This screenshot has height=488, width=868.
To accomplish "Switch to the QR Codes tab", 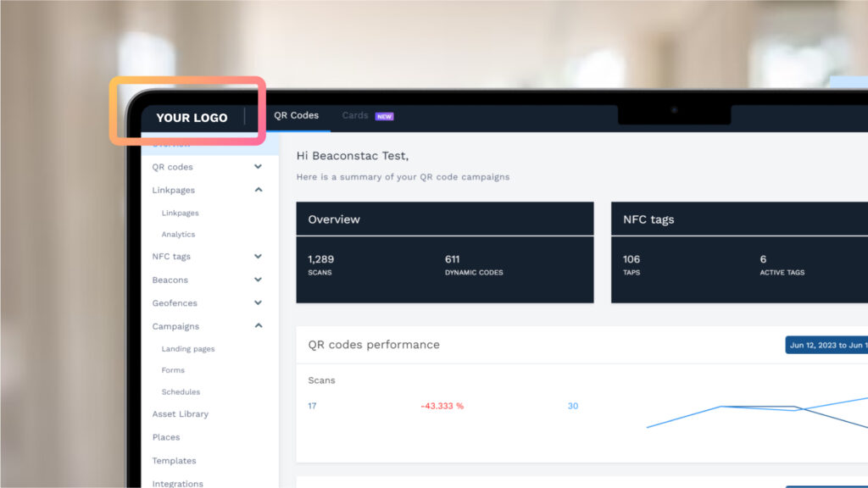I will coord(297,114).
